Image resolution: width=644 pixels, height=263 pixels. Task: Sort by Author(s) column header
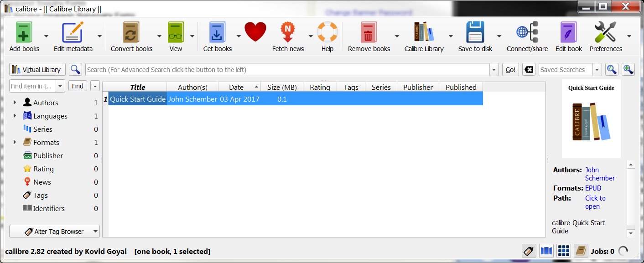[192, 87]
